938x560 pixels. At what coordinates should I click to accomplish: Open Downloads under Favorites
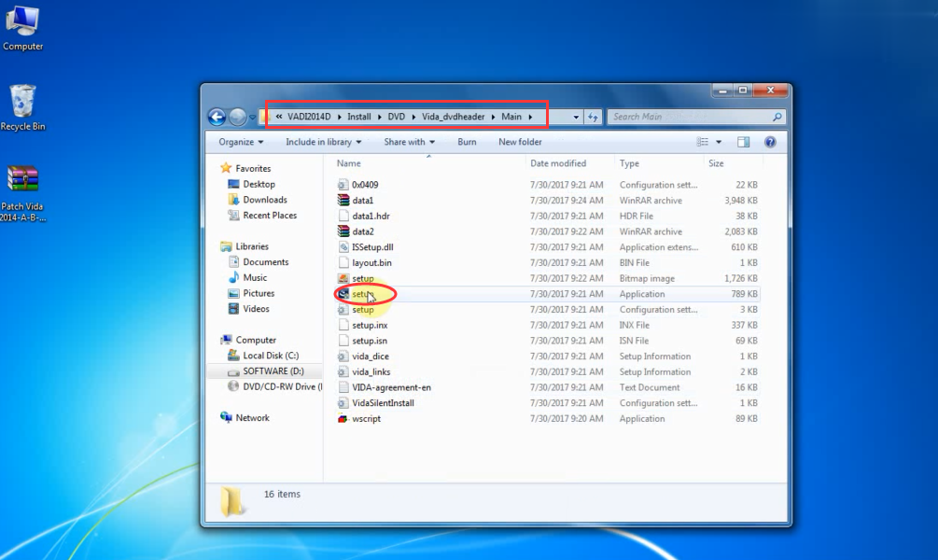click(265, 200)
